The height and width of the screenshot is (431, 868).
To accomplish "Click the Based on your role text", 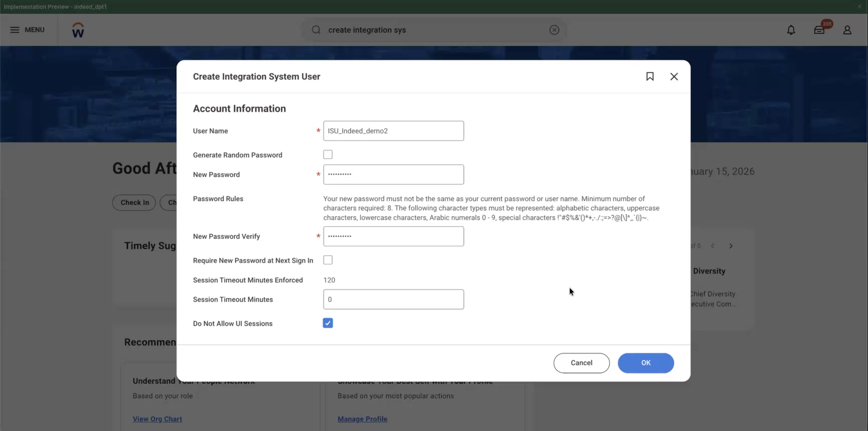I will coord(162,396).
